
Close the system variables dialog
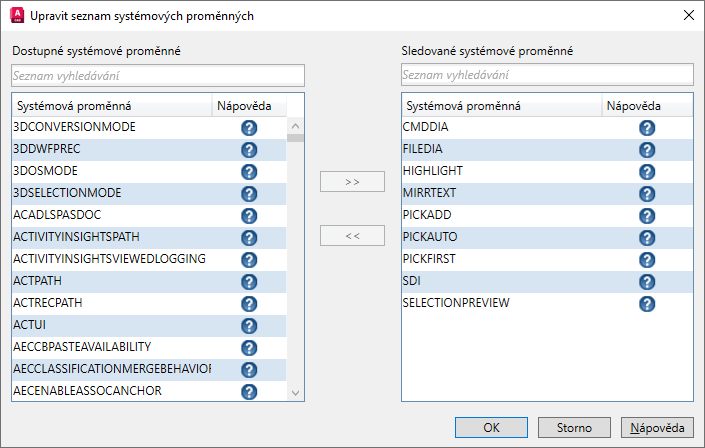[x=687, y=15]
